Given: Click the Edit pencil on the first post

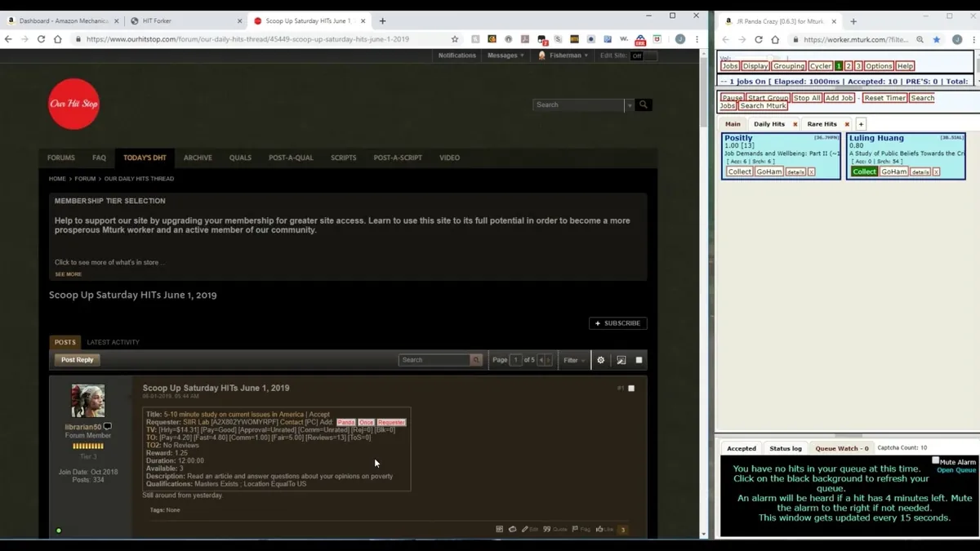Looking at the screenshot, I should pyautogui.click(x=530, y=529).
